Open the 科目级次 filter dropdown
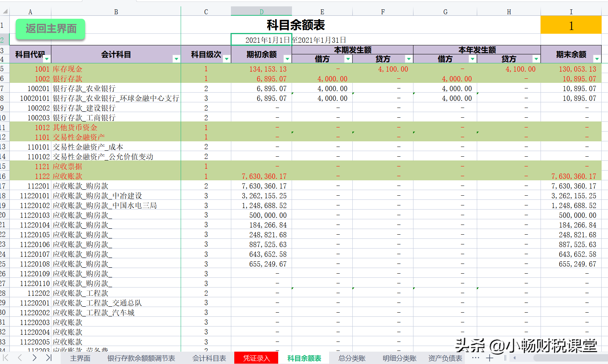 [x=227, y=59]
